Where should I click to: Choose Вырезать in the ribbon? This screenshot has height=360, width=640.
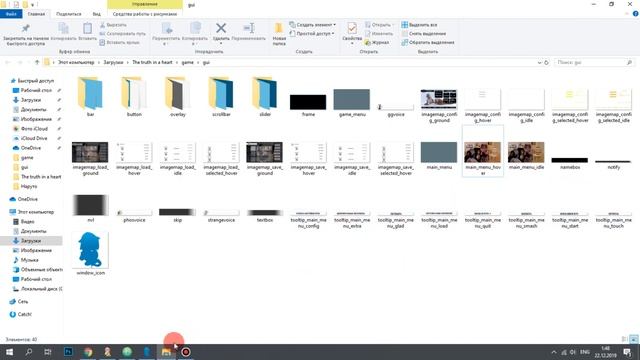(113, 25)
